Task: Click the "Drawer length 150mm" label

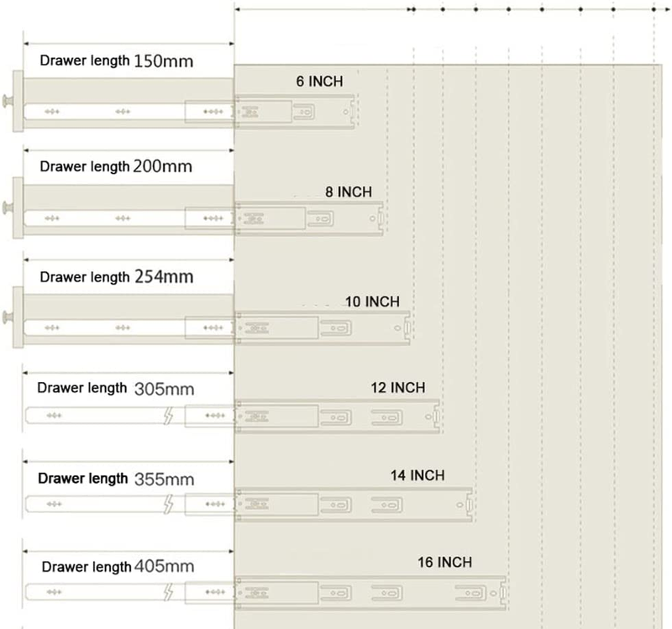Action: [x=117, y=60]
